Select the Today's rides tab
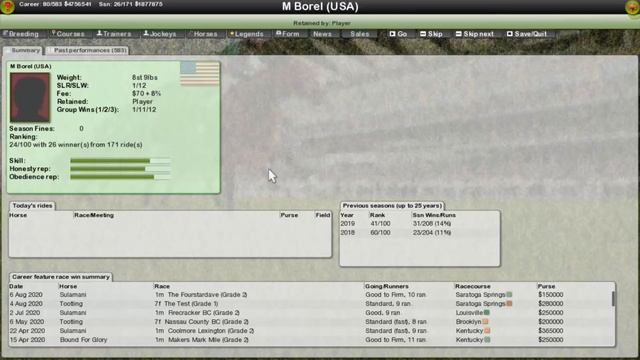This screenshot has height=360, width=640. pos(32,206)
